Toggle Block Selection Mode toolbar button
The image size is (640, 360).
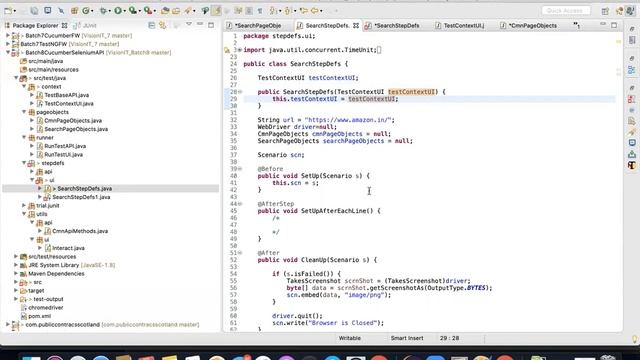coord(248,11)
